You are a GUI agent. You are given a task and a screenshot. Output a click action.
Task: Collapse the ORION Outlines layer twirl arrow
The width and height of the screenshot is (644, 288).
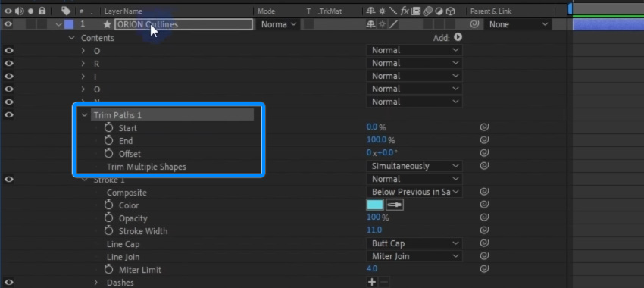[x=59, y=24]
